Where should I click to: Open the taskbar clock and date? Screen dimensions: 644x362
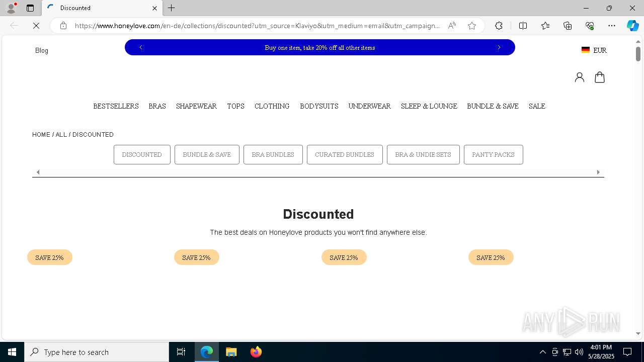click(601, 352)
